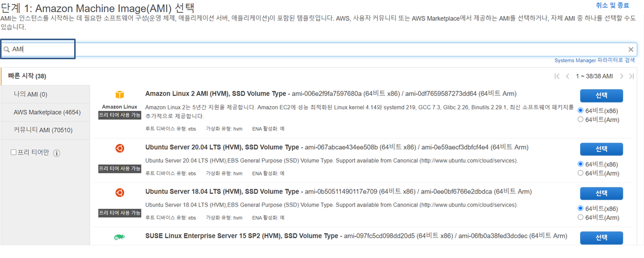Select 64-bit (Arm) for Ubuntu 18.04
644x258 pixels.
581,217
